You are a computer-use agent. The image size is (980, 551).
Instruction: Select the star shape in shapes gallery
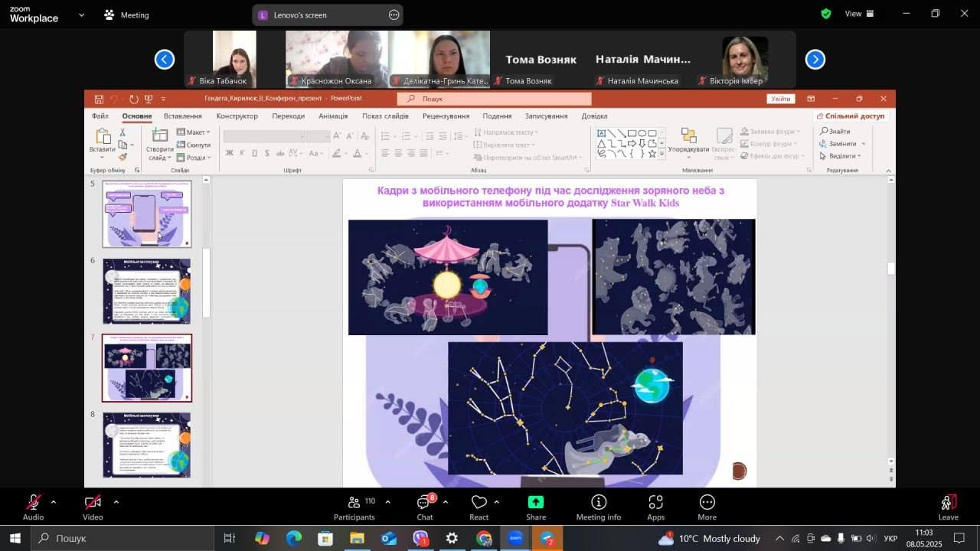tap(652, 153)
